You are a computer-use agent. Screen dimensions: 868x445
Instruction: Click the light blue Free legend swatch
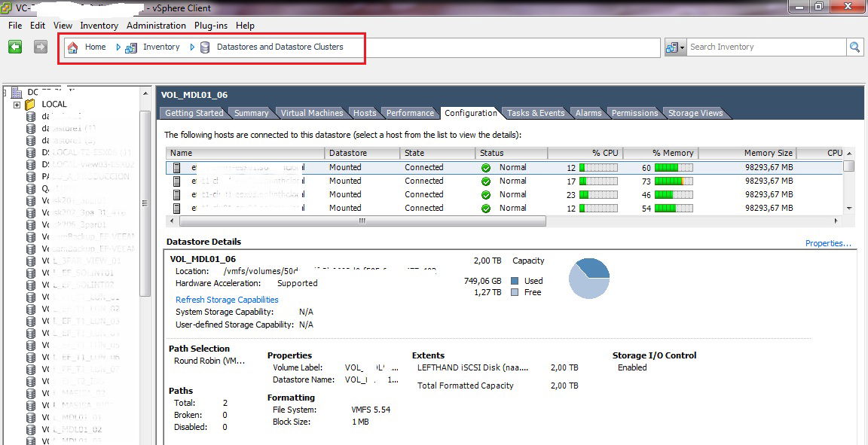(x=515, y=292)
